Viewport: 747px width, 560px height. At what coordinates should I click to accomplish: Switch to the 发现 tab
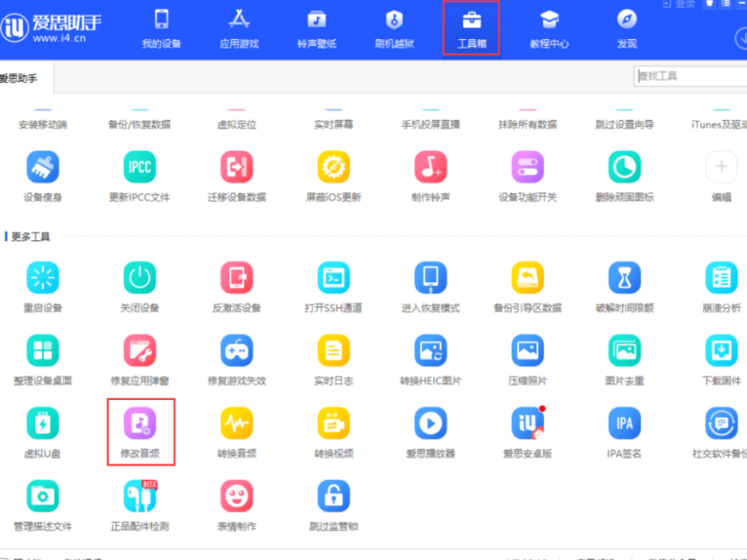(x=627, y=28)
